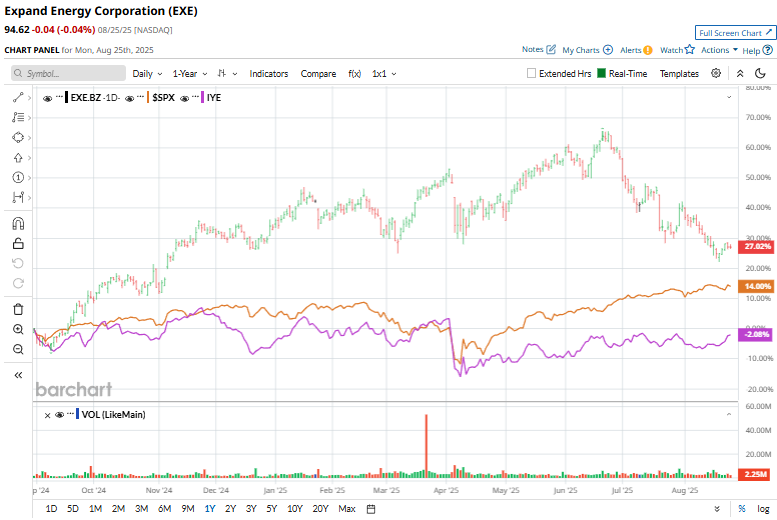
Task: Toggle the percent scale button
Action: pyautogui.click(x=742, y=509)
